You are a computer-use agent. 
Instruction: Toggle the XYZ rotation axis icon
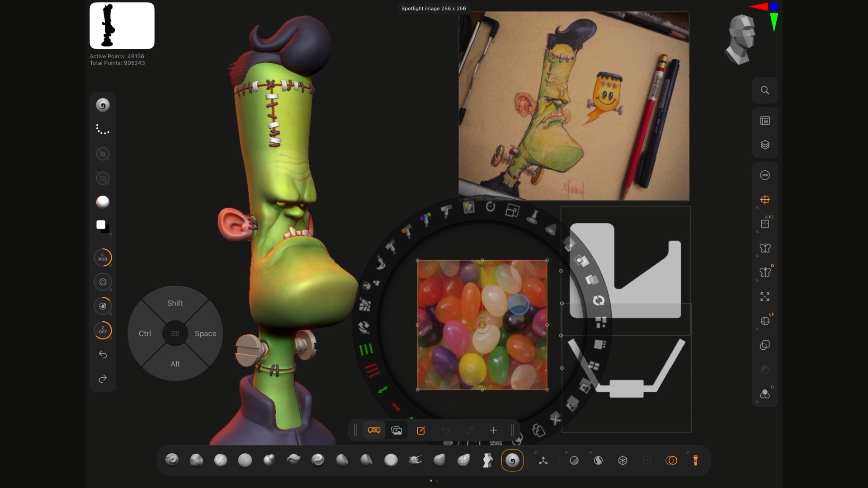click(765, 224)
